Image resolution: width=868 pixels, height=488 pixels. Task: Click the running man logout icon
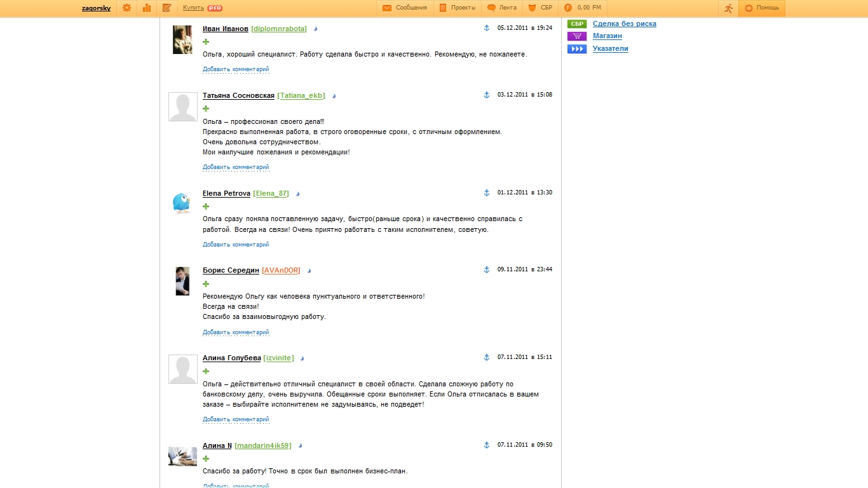point(729,8)
